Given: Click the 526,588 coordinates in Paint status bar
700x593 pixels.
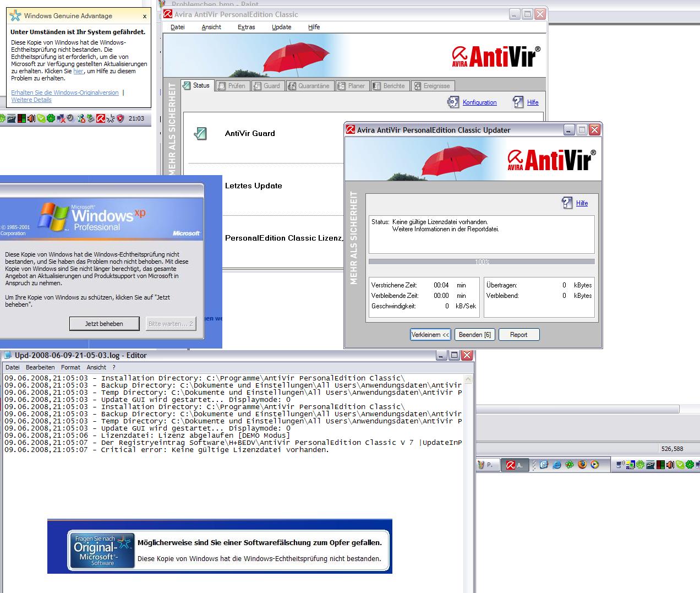Looking at the screenshot, I should coord(672,449).
